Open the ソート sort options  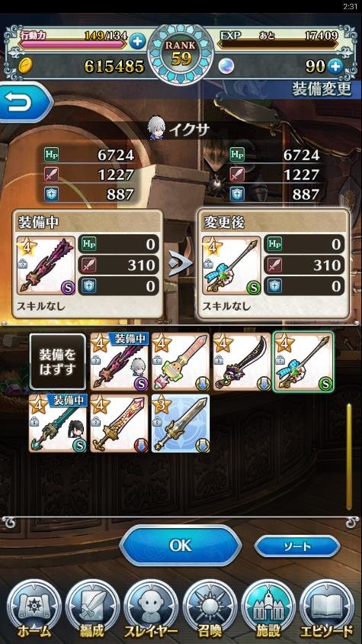coord(297,546)
